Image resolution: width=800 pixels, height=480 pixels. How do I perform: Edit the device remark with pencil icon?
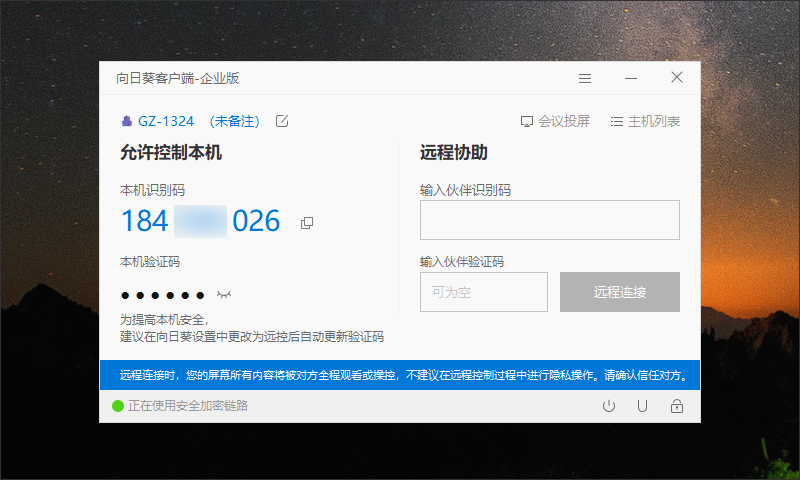[282, 121]
